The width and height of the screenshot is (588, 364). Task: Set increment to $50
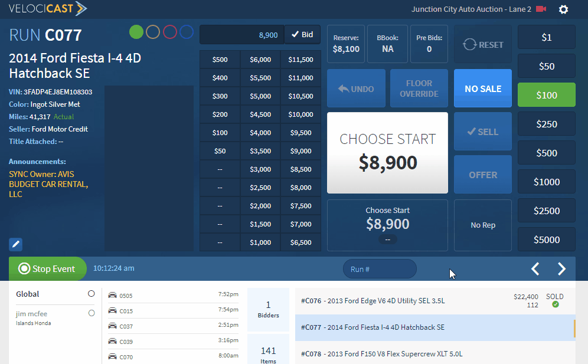546,66
